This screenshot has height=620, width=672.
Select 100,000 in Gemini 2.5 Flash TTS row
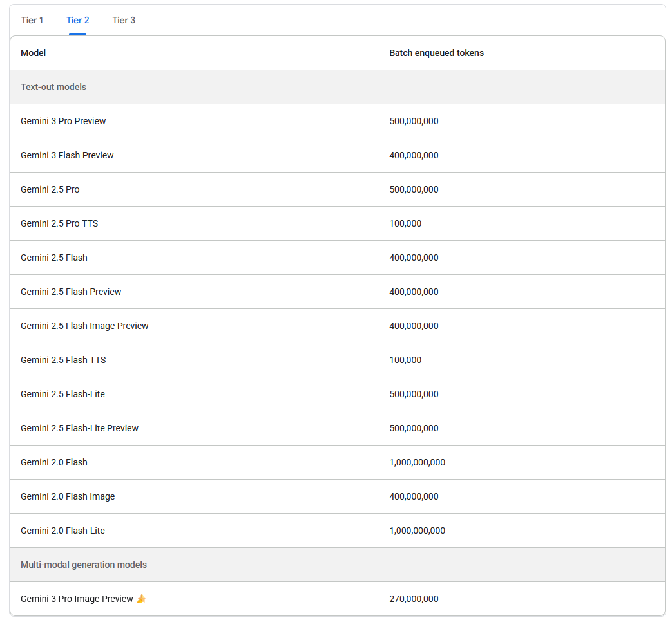[x=405, y=360]
